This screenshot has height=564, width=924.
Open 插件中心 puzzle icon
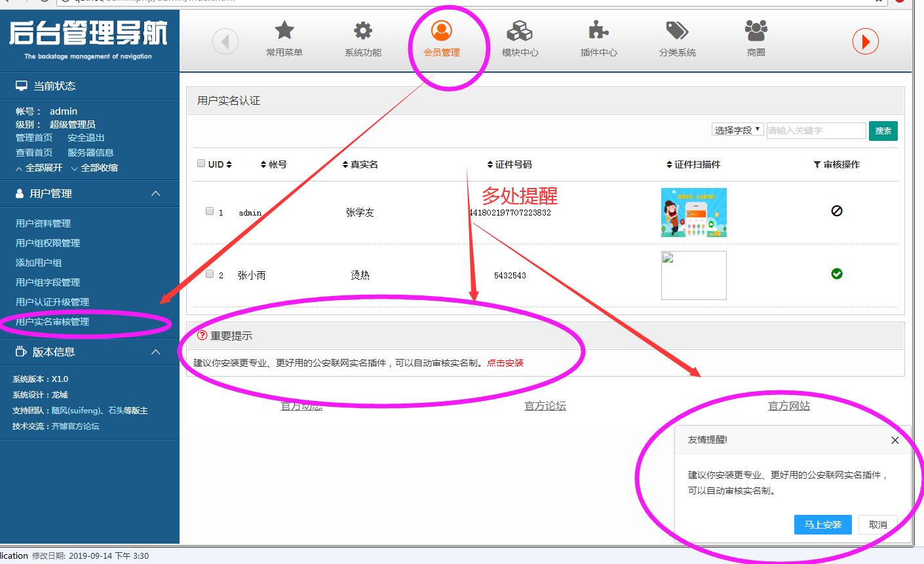click(x=598, y=31)
